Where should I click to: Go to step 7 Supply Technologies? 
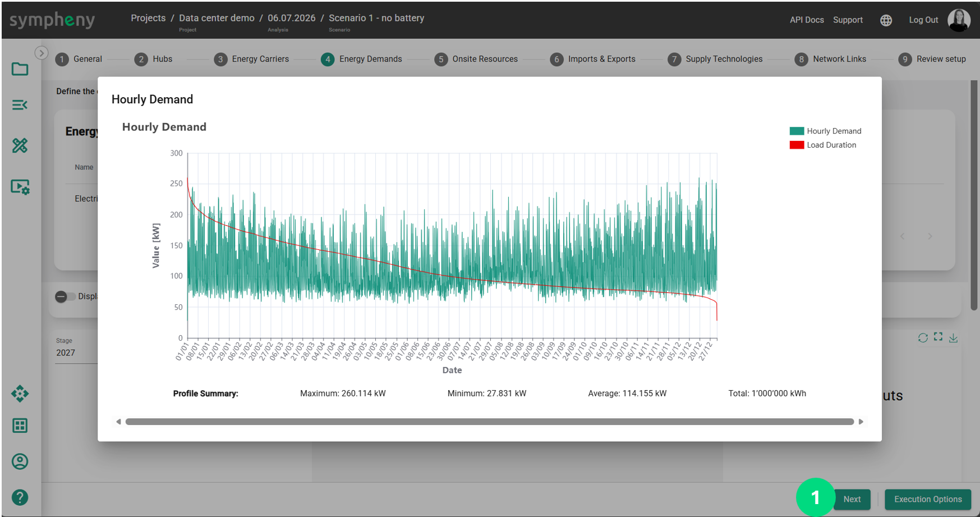coord(715,59)
